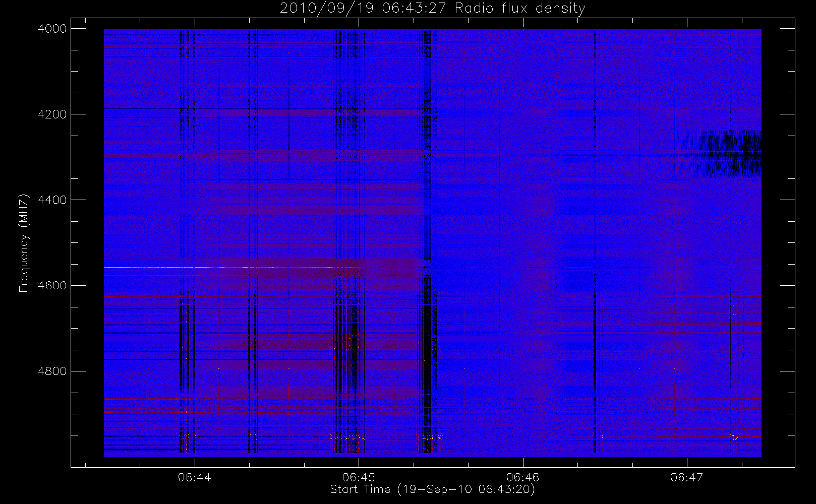Click the 06:45 time tick label
The height and width of the screenshot is (504, 816).
click(x=359, y=477)
